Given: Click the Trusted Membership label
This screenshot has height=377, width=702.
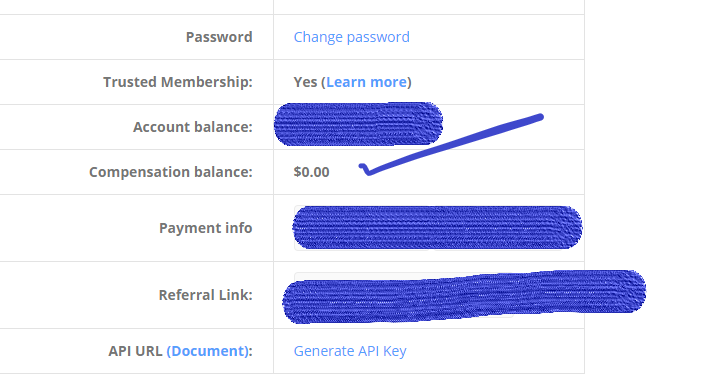Looking at the screenshot, I should point(178,82).
